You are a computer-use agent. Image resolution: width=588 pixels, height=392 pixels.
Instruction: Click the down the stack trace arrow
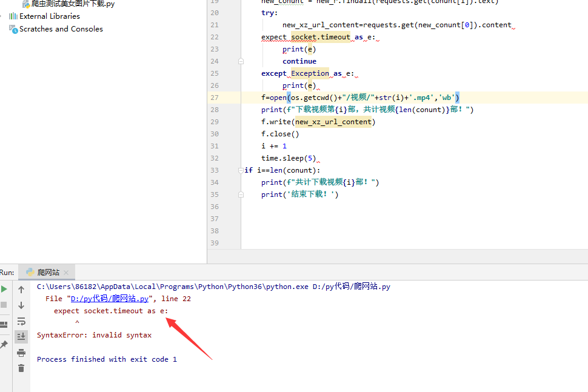pyautogui.click(x=21, y=305)
